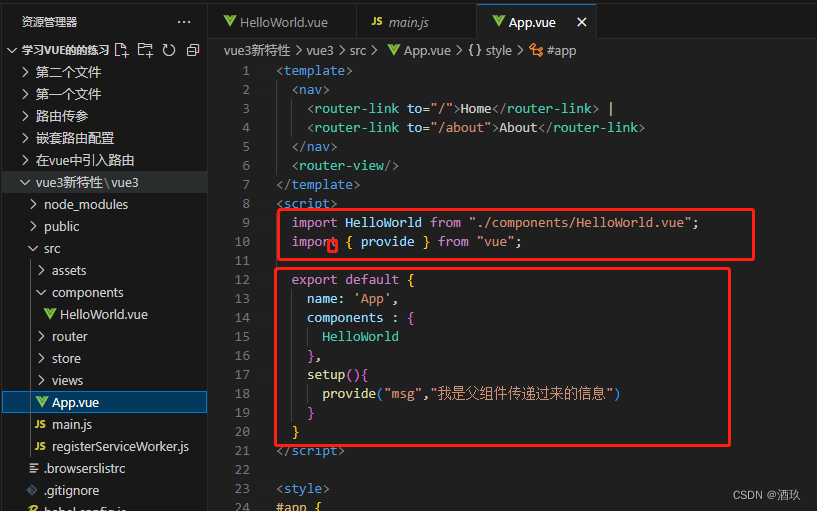The height and width of the screenshot is (511, 817).
Task: Expand the node_modules folder
Action: click(33, 204)
